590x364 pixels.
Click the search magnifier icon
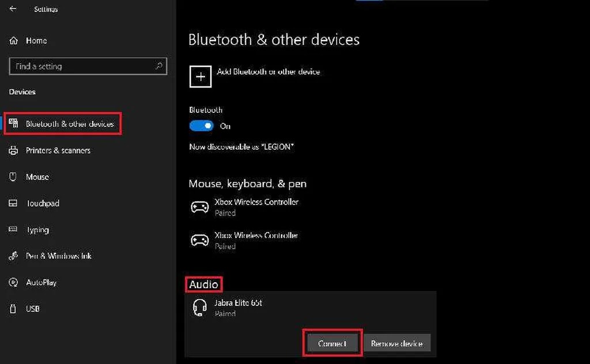tap(159, 66)
